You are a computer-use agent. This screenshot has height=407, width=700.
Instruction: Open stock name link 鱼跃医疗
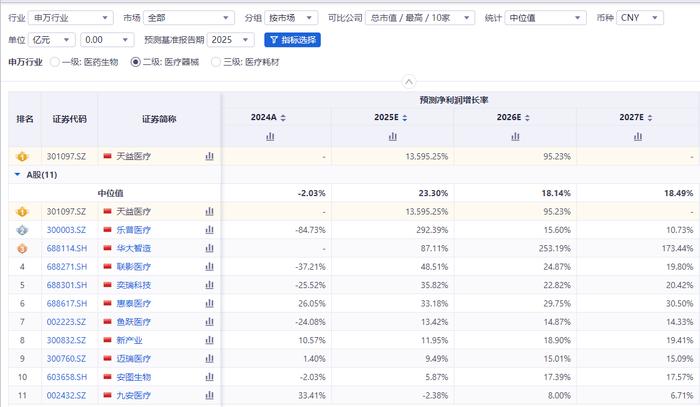pyautogui.click(x=133, y=322)
